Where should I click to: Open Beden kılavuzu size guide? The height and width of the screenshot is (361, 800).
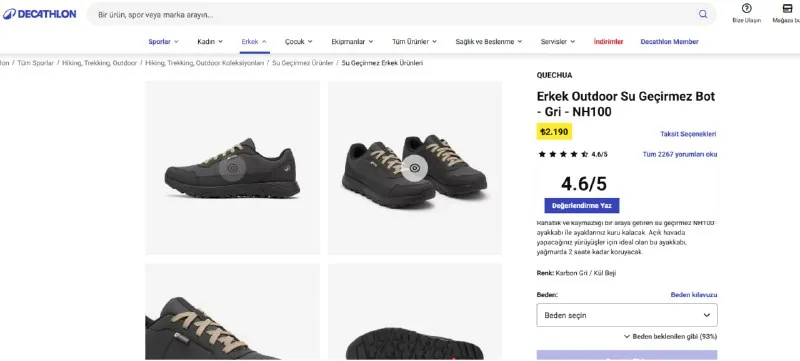tap(693, 295)
